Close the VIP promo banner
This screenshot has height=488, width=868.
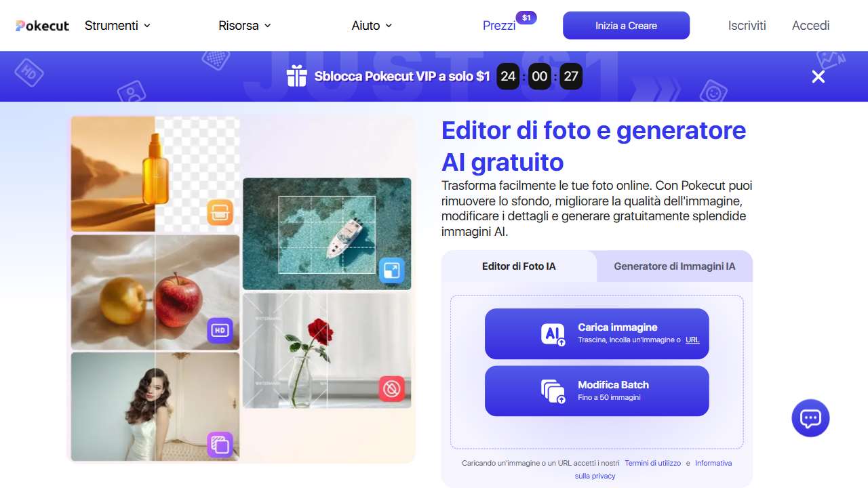coord(818,77)
